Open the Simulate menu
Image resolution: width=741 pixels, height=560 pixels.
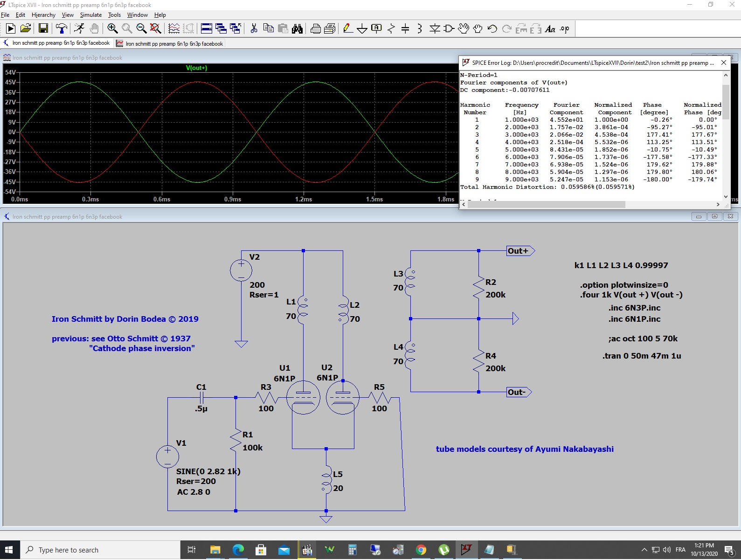click(x=91, y=15)
